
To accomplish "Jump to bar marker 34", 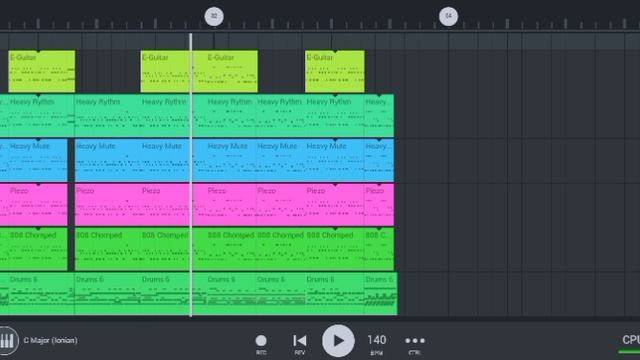I will pyautogui.click(x=448, y=16).
